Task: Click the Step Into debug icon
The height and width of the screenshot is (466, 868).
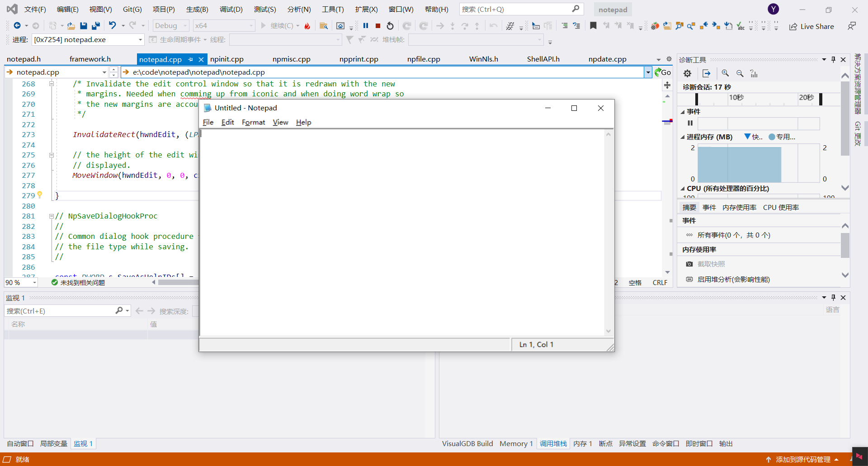Action: pos(453,26)
